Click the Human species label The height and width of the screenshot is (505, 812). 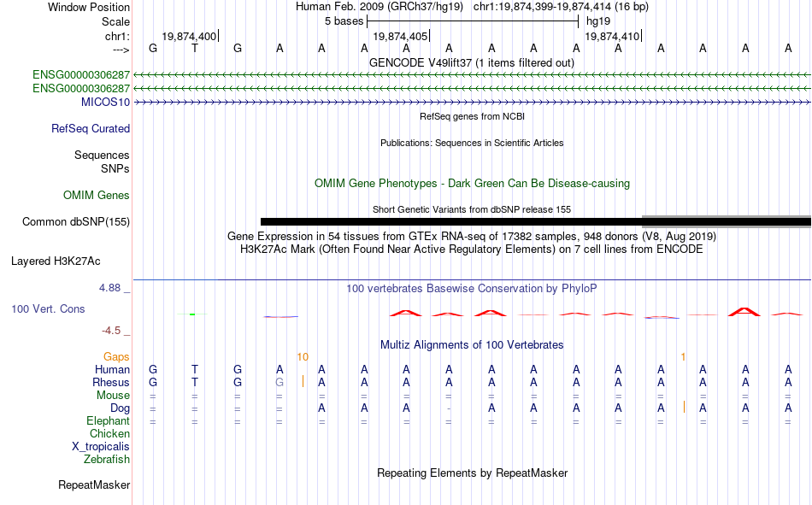[112, 369]
